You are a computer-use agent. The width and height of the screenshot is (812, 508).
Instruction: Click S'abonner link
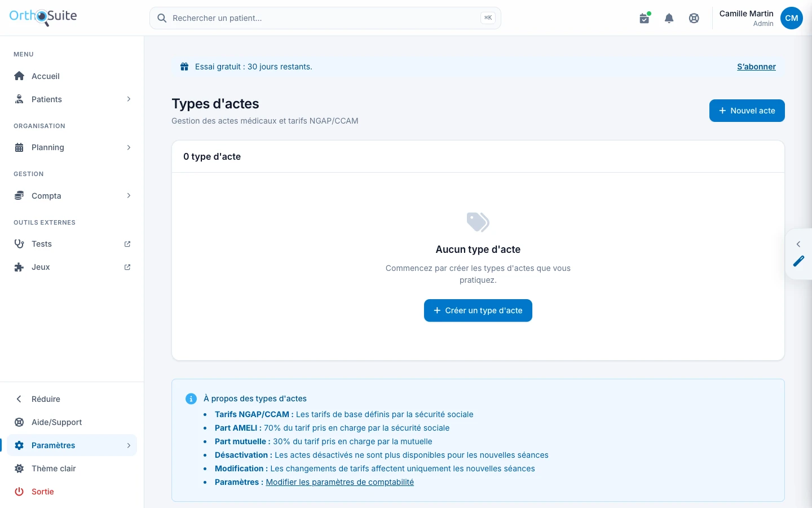tap(756, 67)
